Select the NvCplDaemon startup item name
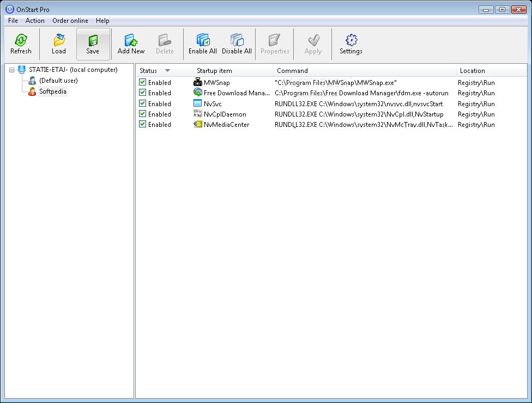This screenshot has height=403, width=532. click(x=225, y=114)
